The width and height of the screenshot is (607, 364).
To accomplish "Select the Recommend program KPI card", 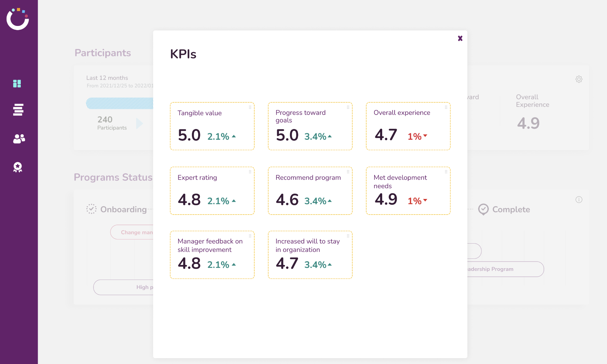I will coord(310,191).
